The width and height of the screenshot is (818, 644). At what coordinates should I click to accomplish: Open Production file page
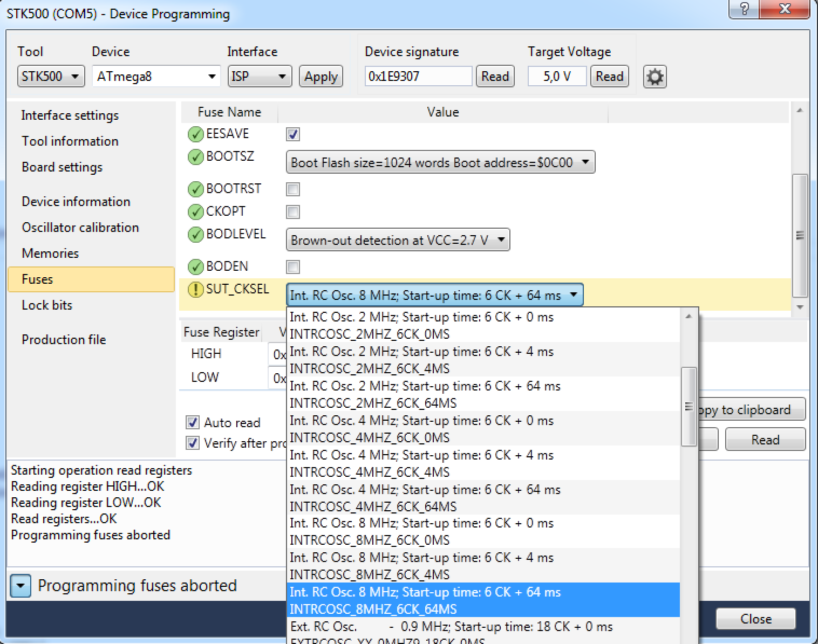pos(64,340)
